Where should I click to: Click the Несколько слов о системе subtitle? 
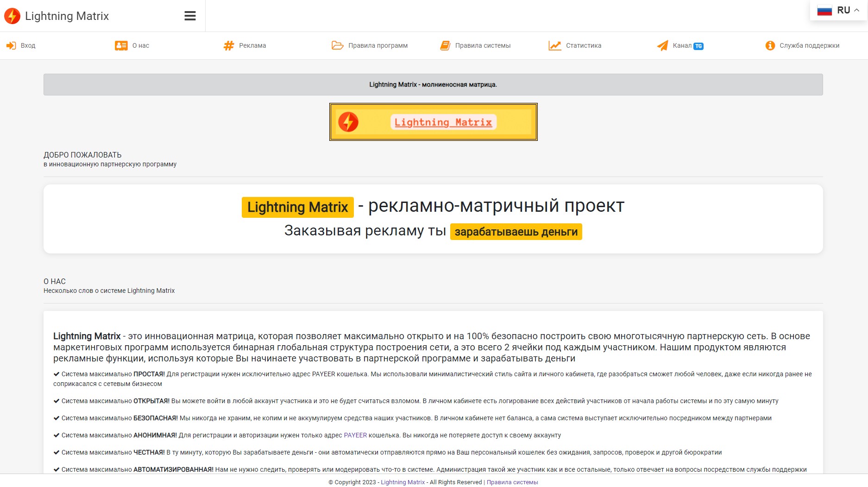(x=109, y=291)
